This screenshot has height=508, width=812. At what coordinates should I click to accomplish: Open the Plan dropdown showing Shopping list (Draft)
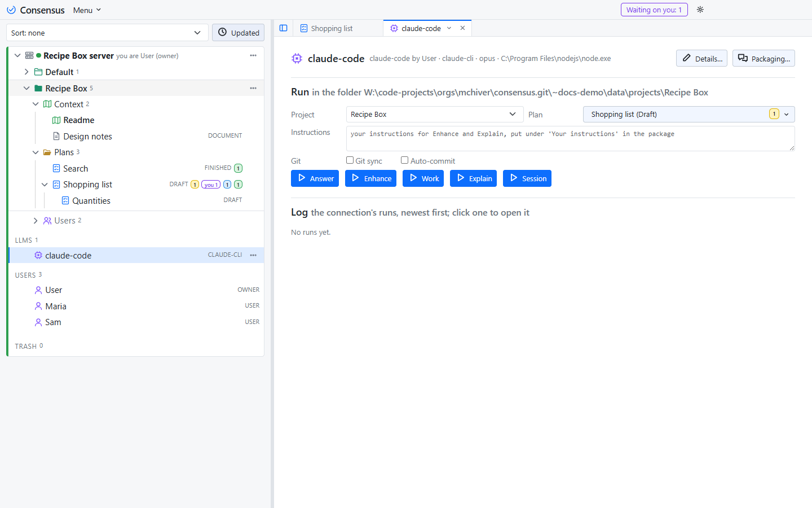tap(689, 114)
